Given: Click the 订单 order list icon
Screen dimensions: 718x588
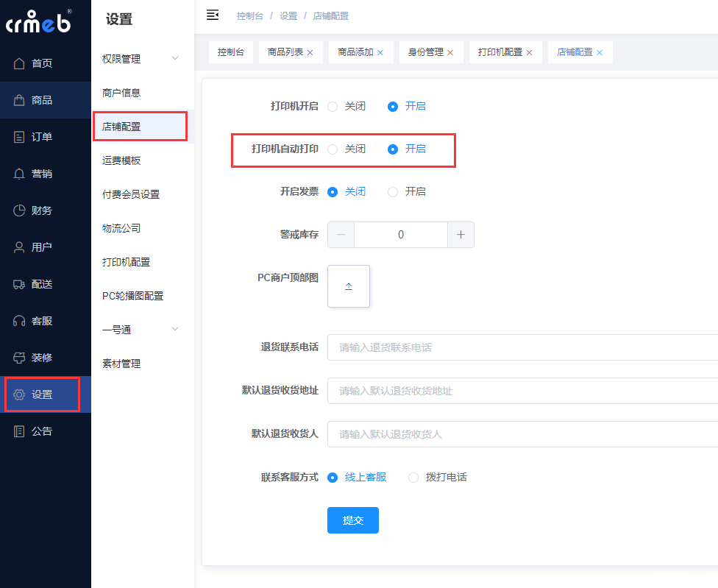Looking at the screenshot, I should 20,137.
